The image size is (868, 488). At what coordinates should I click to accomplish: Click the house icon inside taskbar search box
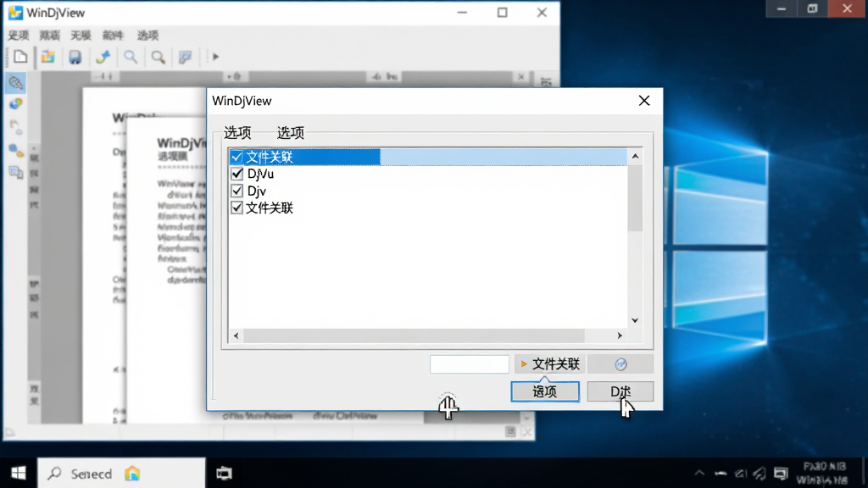click(132, 474)
